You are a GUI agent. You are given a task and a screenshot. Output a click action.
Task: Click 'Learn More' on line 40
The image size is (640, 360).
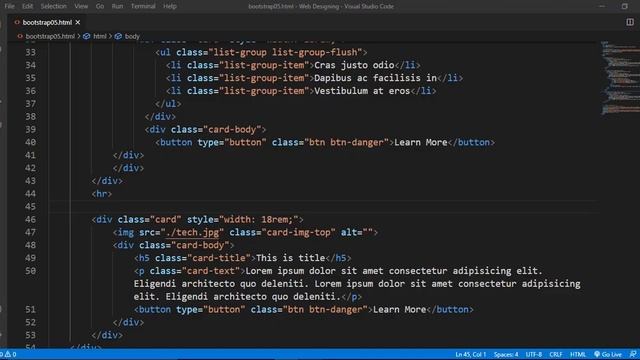pyautogui.click(x=421, y=142)
